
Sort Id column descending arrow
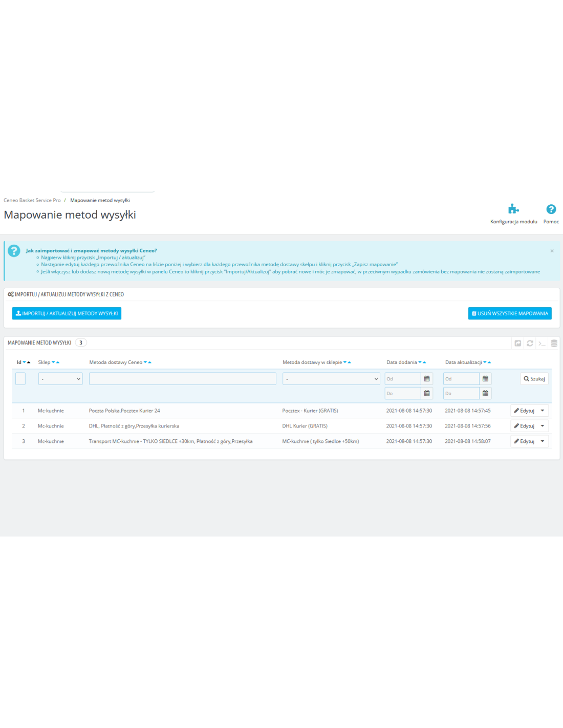24,362
